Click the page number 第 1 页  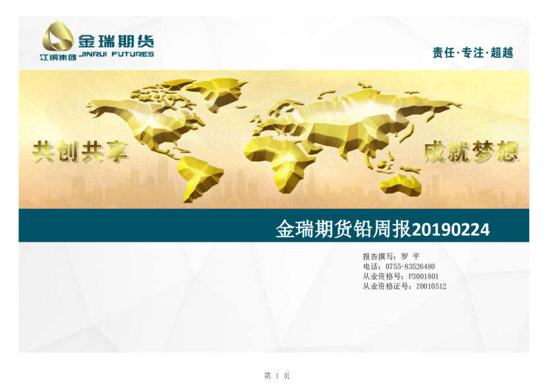277,376
